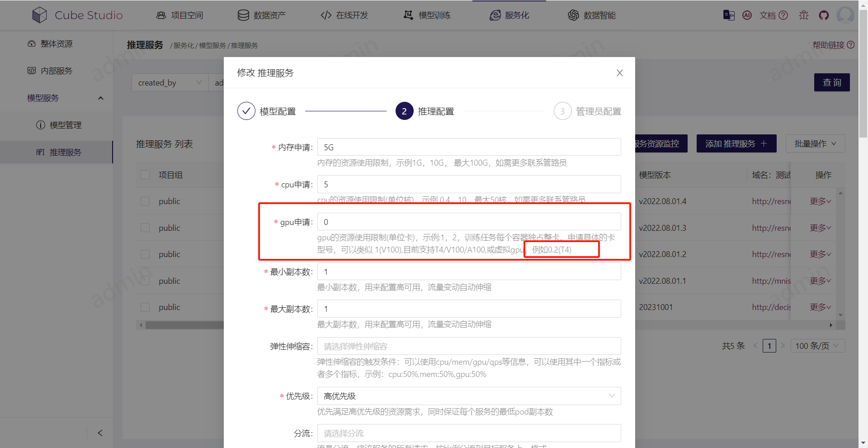
Task: Open the 高优先级 priority dropdown
Action: pos(469,396)
